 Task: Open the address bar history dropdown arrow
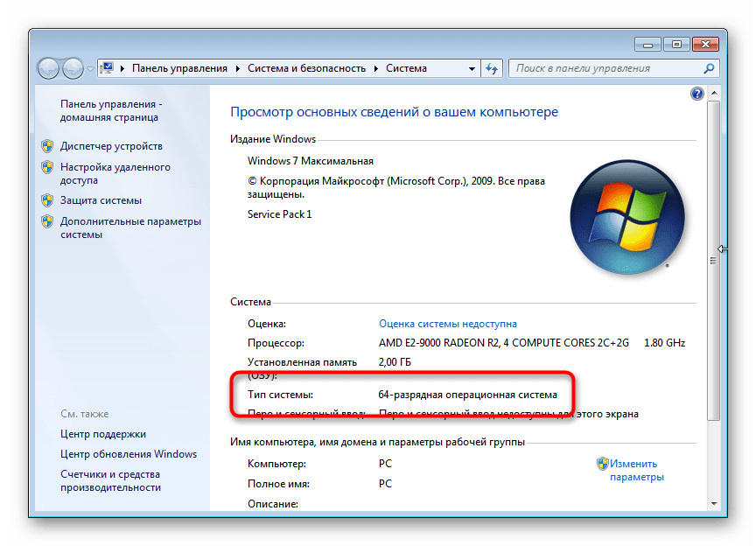coord(471,68)
